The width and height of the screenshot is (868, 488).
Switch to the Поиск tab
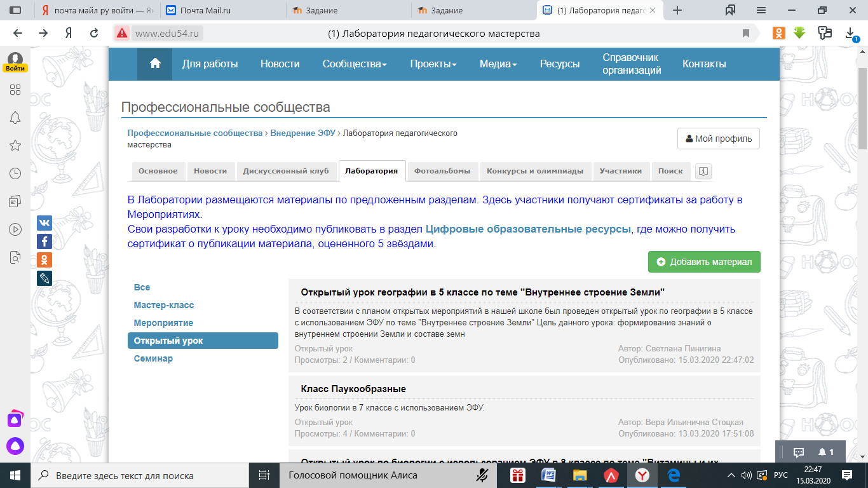(x=671, y=171)
